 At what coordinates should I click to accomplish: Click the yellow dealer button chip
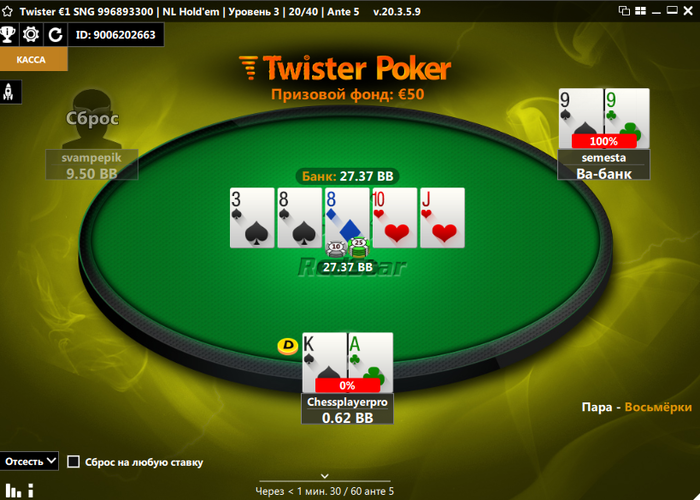288,346
